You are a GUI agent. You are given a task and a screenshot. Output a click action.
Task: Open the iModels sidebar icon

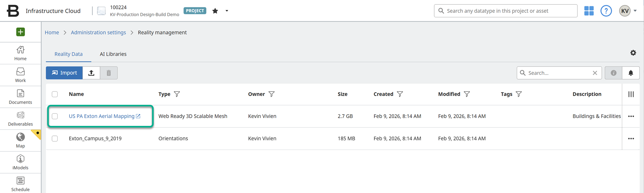coord(20,162)
